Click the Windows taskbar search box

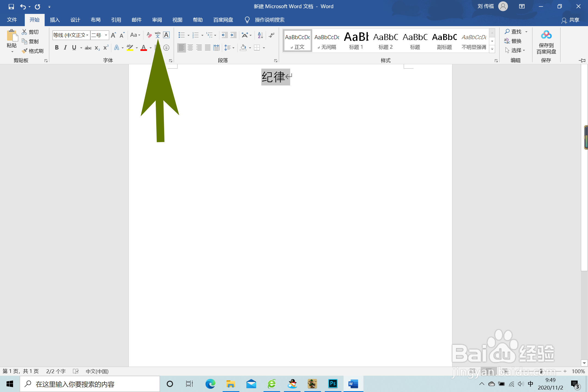tap(90, 384)
